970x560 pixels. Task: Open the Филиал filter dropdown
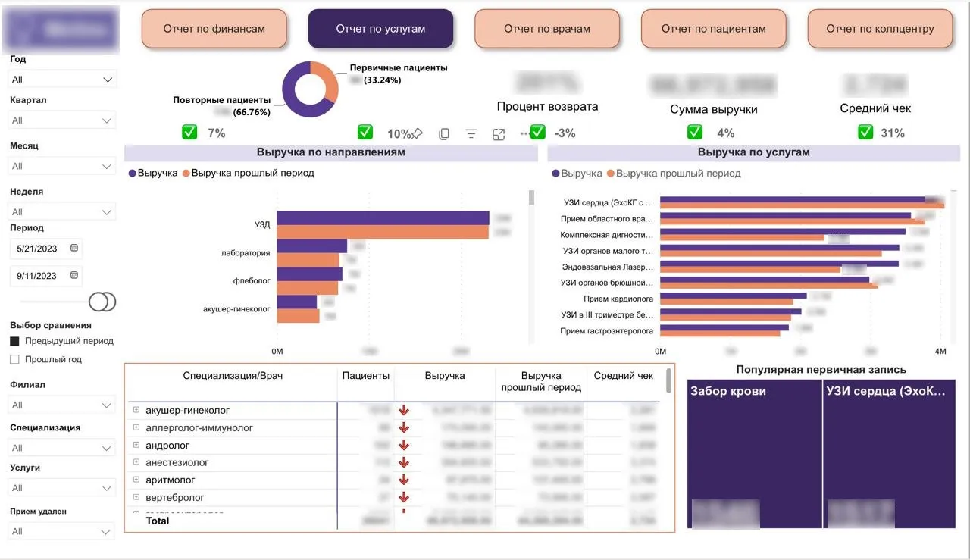pyautogui.click(x=63, y=405)
